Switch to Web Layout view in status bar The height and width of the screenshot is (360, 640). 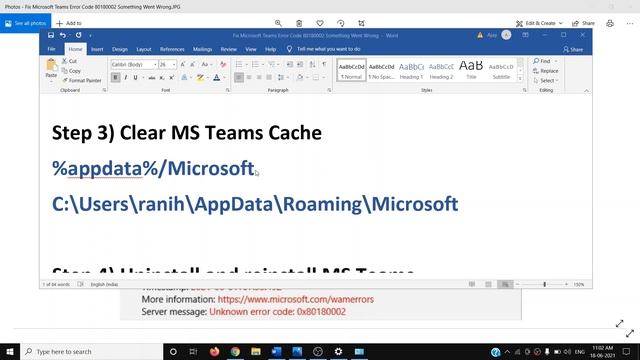[505, 284]
